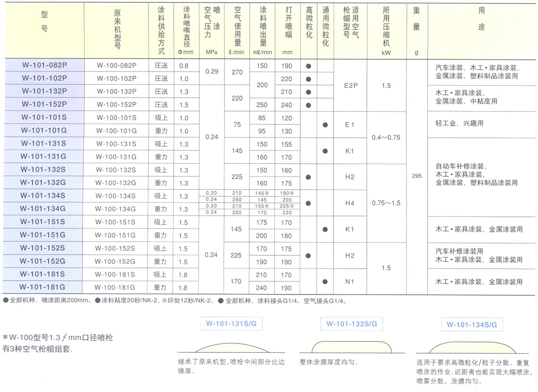538x392 pixels.
Task: Click model W-101-101S in the table
Action: click(x=44, y=117)
